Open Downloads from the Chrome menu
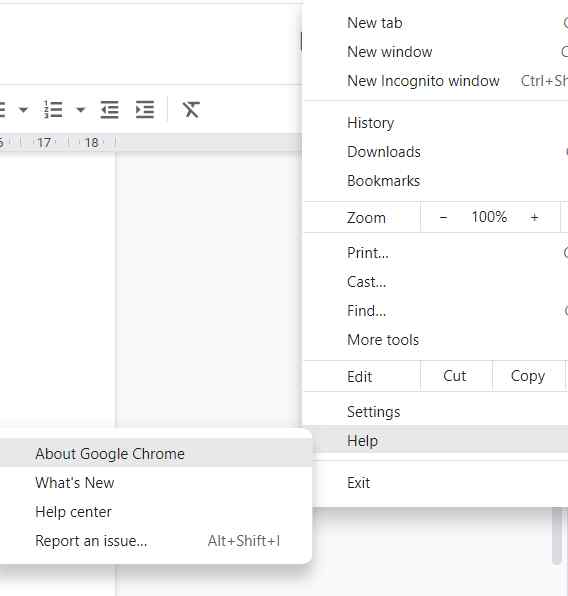The width and height of the screenshot is (568, 596). point(436,152)
